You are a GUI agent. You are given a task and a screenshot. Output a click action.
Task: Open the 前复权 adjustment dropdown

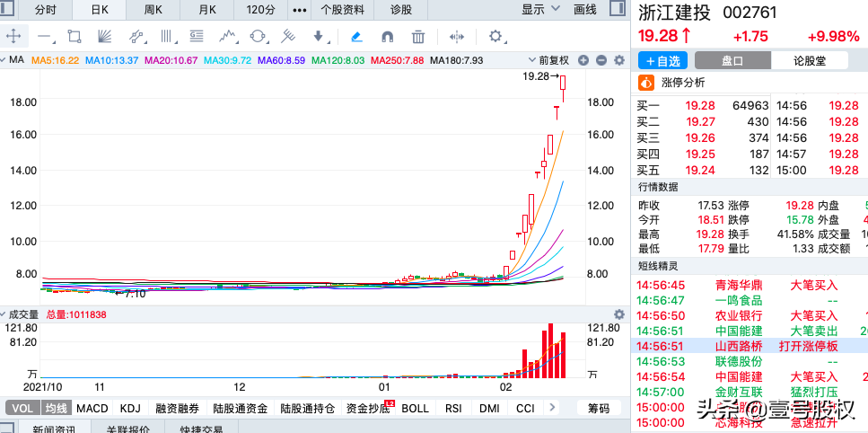pyautogui.click(x=548, y=60)
